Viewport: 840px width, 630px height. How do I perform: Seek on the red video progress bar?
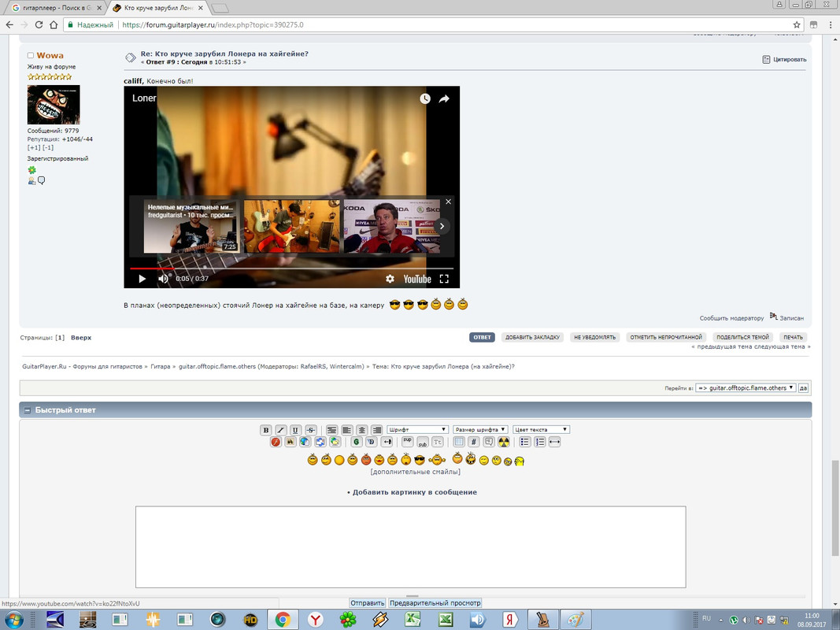click(x=291, y=268)
